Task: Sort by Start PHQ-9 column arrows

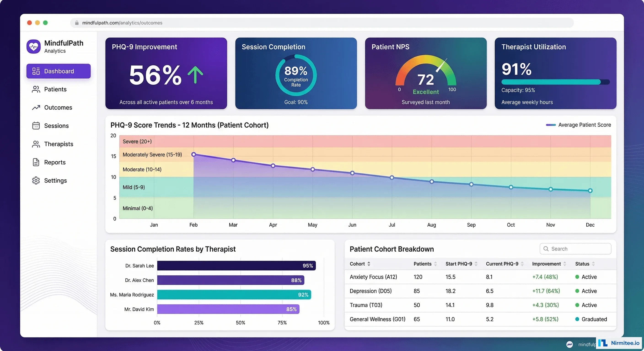Action: (x=476, y=264)
